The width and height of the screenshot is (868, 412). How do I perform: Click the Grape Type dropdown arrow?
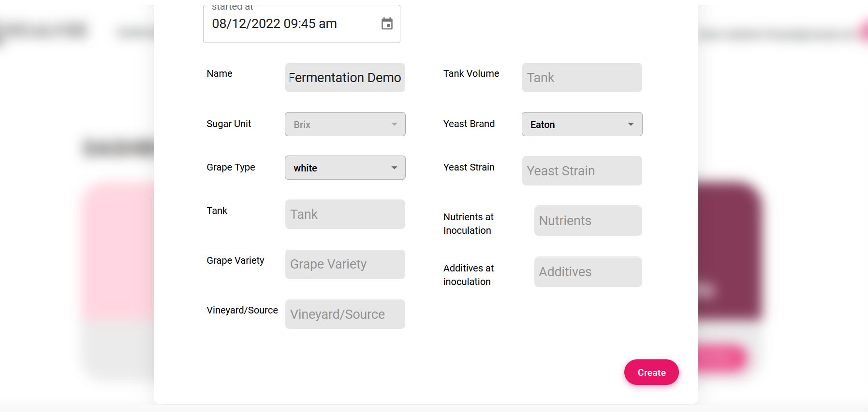coord(394,168)
